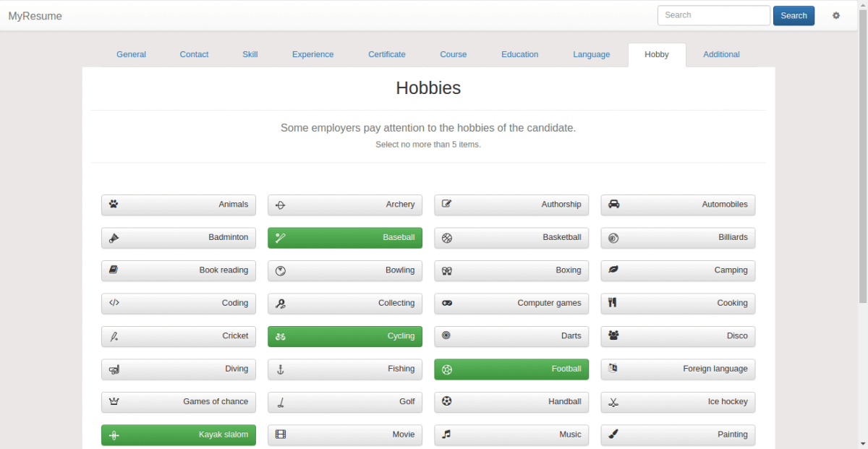Click the paw icon on Animals
Image resolution: width=868 pixels, height=449 pixels.
114,204
